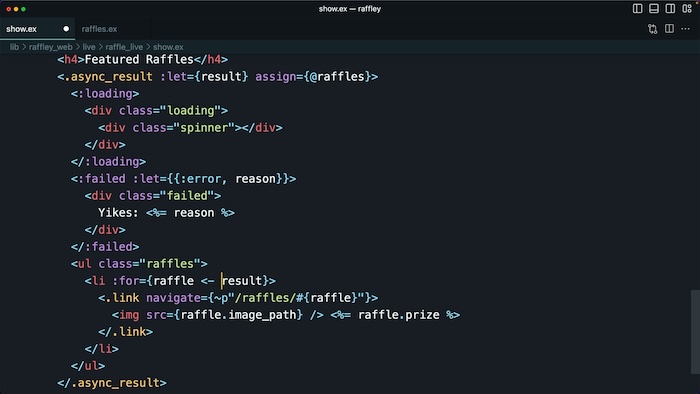The width and height of the screenshot is (700, 394).
Task: Open the raffley_web breadcrumb
Action: click(50, 47)
